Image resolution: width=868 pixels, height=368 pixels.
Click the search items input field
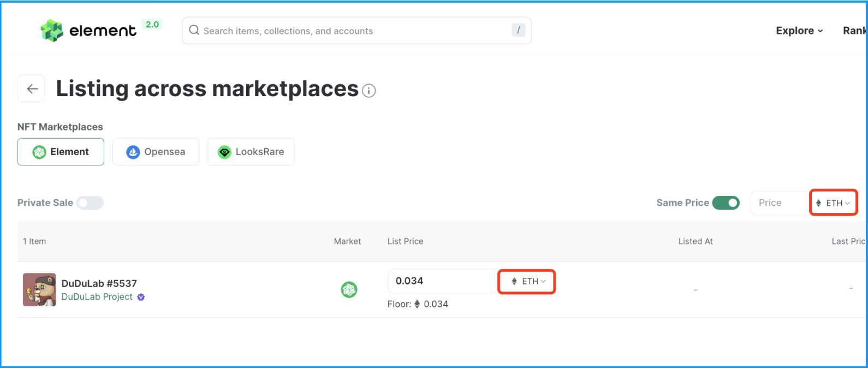(x=356, y=31)
